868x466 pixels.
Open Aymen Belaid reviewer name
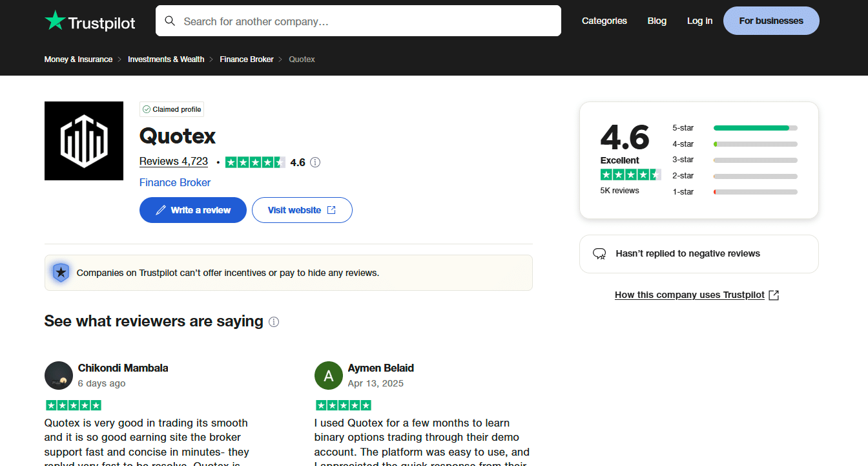pos(380,368)
